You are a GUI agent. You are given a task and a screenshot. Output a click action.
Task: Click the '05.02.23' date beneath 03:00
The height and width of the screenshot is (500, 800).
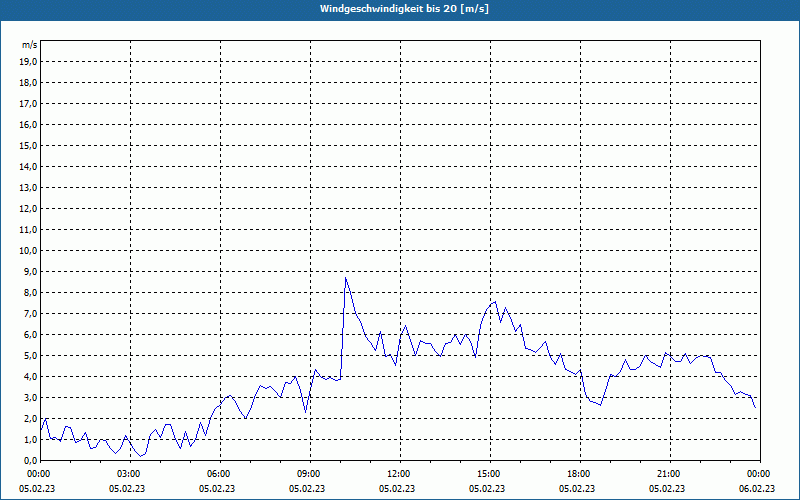coord(127,489)
